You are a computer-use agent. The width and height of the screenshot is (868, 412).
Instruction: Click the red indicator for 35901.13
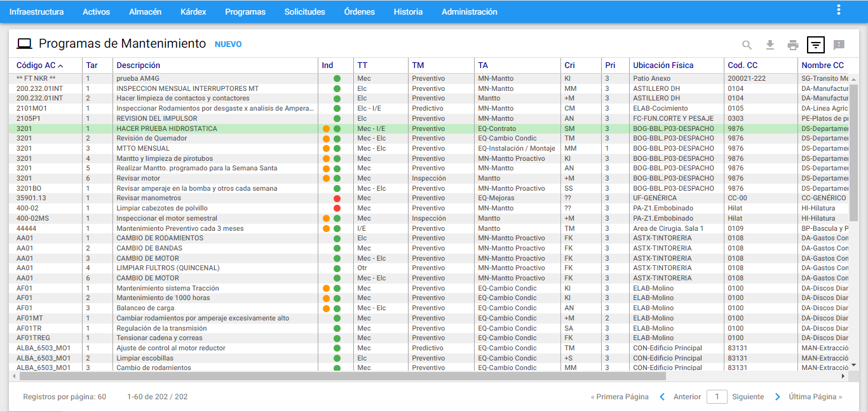pyautogui.click(x=337, y=198)
